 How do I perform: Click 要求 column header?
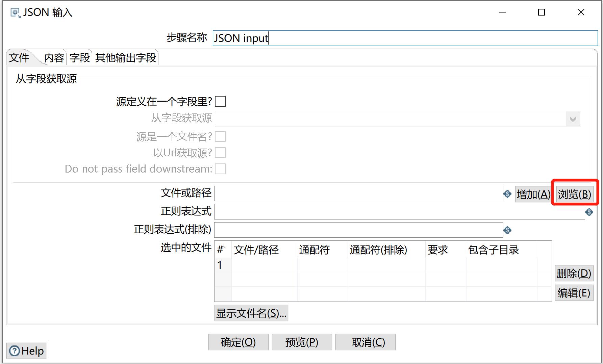(x=446, y=250)
